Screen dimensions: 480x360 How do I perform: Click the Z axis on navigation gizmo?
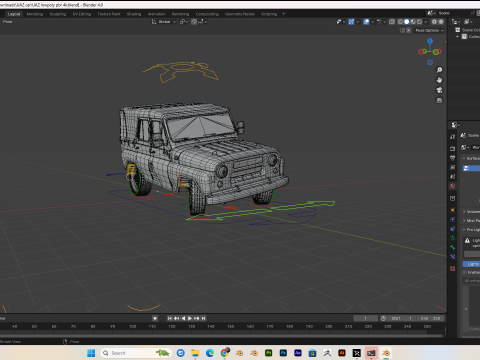430,41
